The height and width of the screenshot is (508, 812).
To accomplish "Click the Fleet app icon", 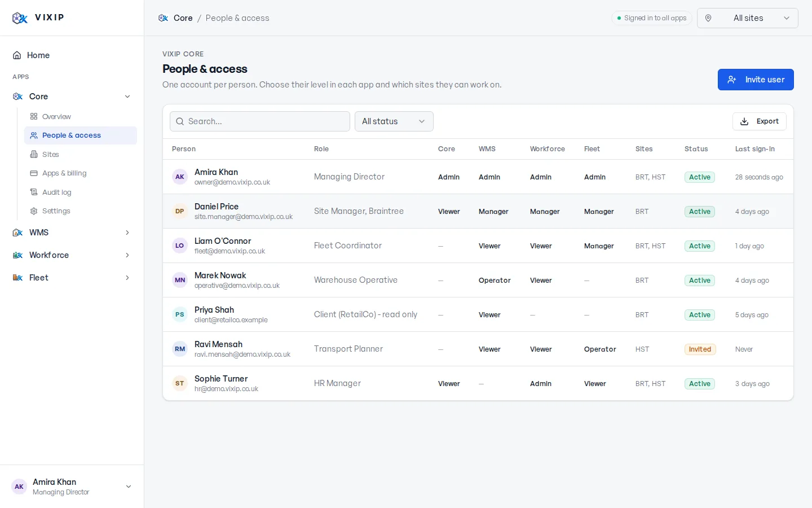I will 17,278.
